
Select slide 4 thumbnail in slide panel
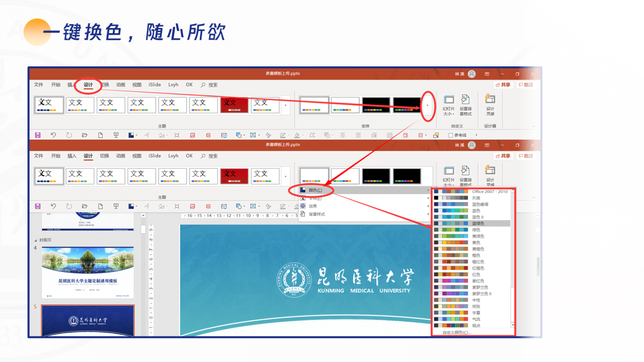[x=88, y=273]
